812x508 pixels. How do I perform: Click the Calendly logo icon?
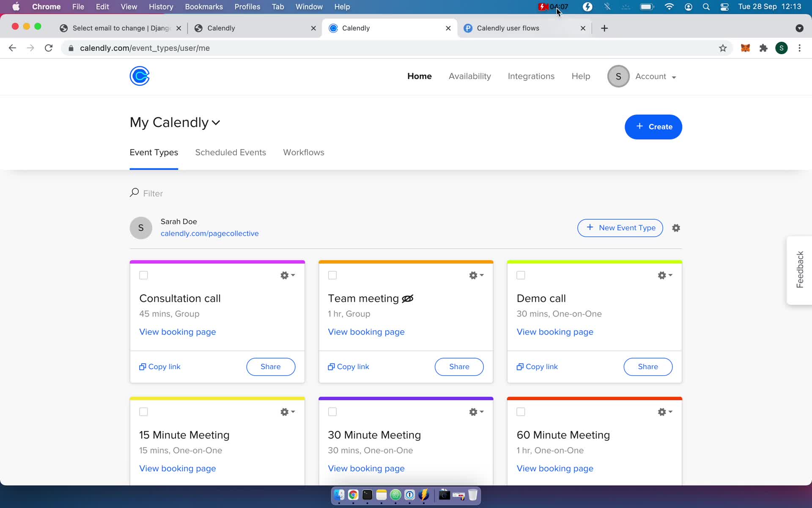point(140,76)
